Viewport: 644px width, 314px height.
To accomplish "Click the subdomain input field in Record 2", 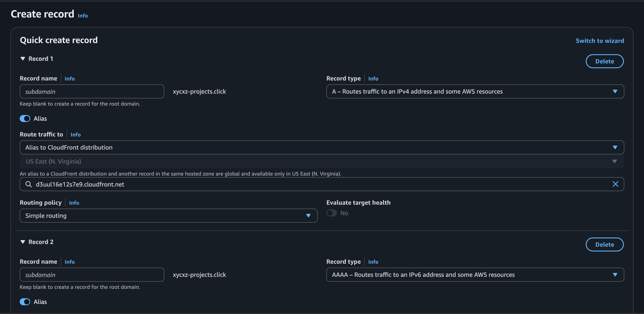I will tap(92, 275).
